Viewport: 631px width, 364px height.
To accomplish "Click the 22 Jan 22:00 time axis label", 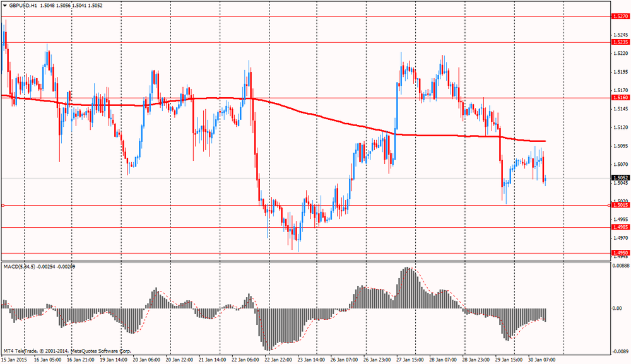I will pos(278,360).
